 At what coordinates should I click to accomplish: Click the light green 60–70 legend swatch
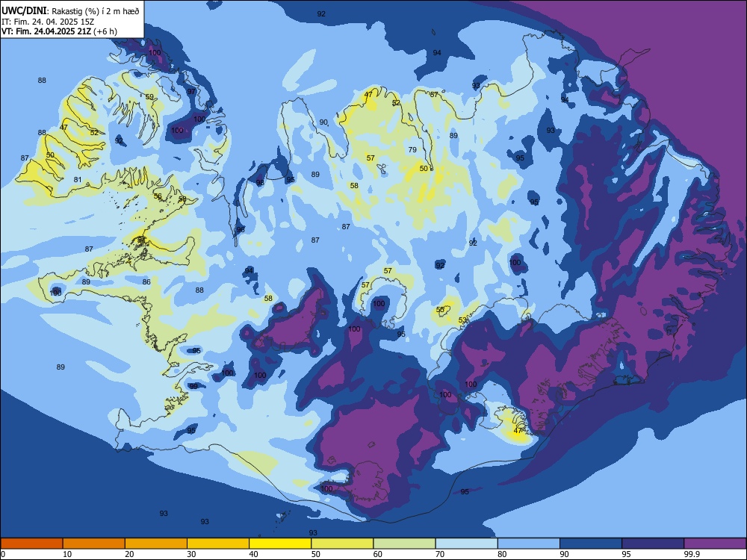tap(404, 544)
